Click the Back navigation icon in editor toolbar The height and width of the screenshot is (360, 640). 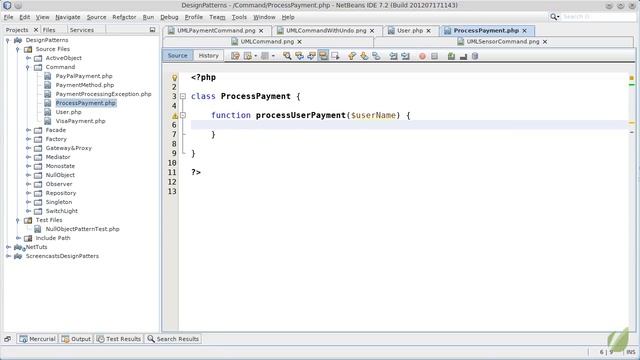coord(248,56)
